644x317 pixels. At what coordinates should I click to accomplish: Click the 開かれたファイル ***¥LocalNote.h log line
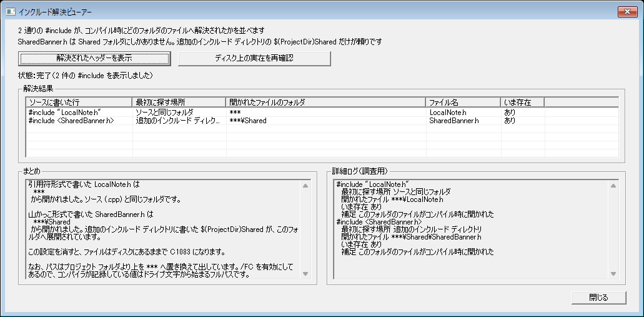[x=393, y=199]
